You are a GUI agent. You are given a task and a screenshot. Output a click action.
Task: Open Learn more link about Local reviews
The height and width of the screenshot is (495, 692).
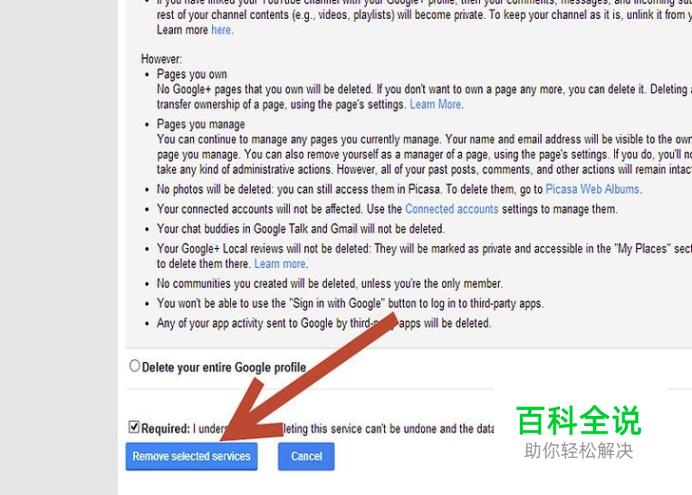280,264
